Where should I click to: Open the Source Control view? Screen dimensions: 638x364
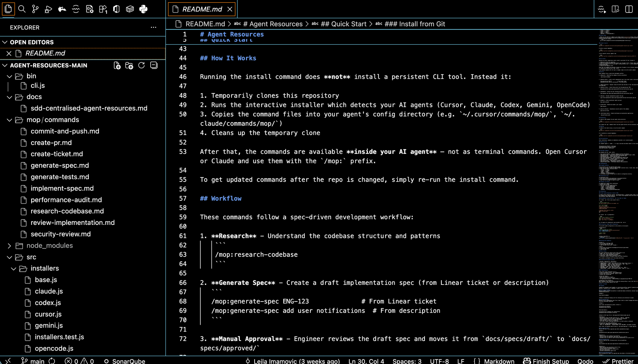coord(35,9)
